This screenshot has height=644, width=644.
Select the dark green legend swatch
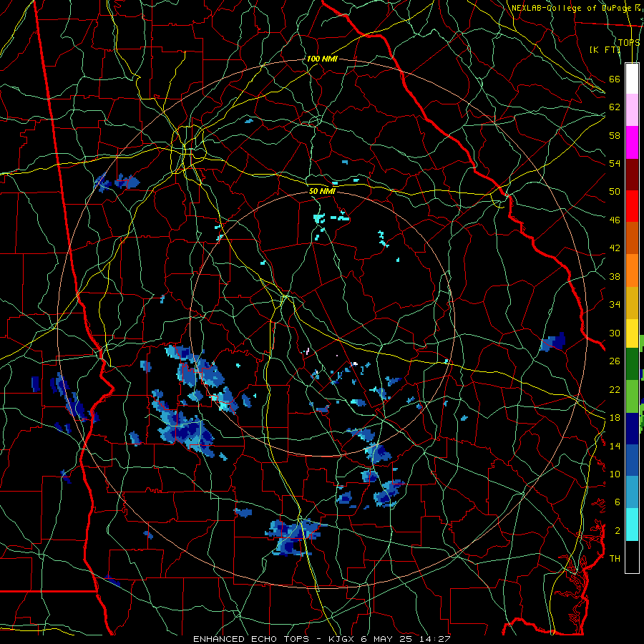(632, 364)
